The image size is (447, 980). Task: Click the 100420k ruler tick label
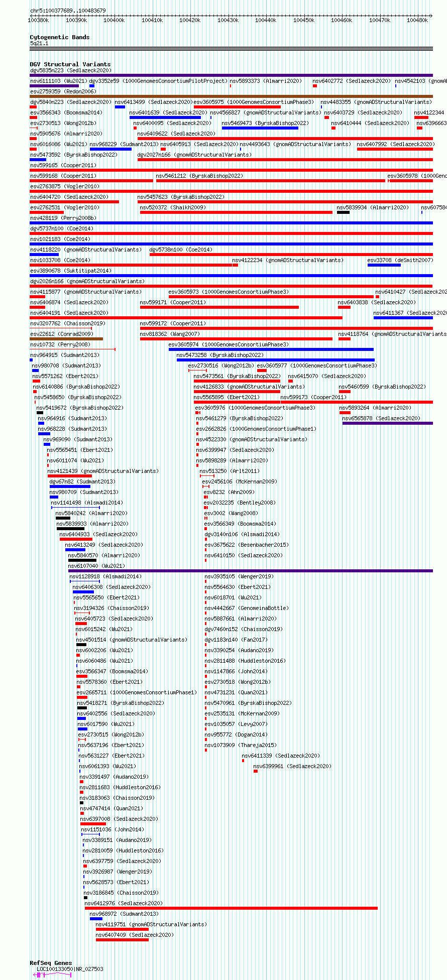point(190,20)
